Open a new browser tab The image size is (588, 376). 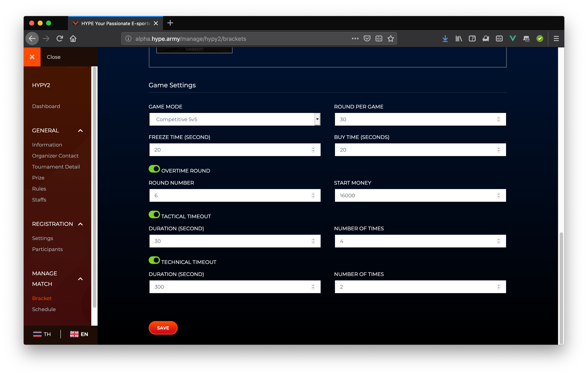(170, 23)
